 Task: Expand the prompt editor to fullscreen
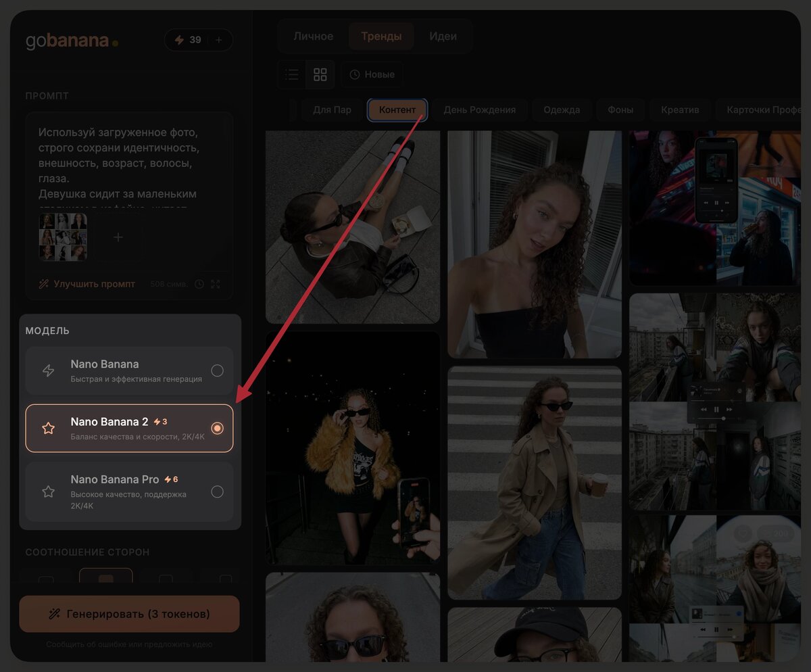[x=216, y=285]
